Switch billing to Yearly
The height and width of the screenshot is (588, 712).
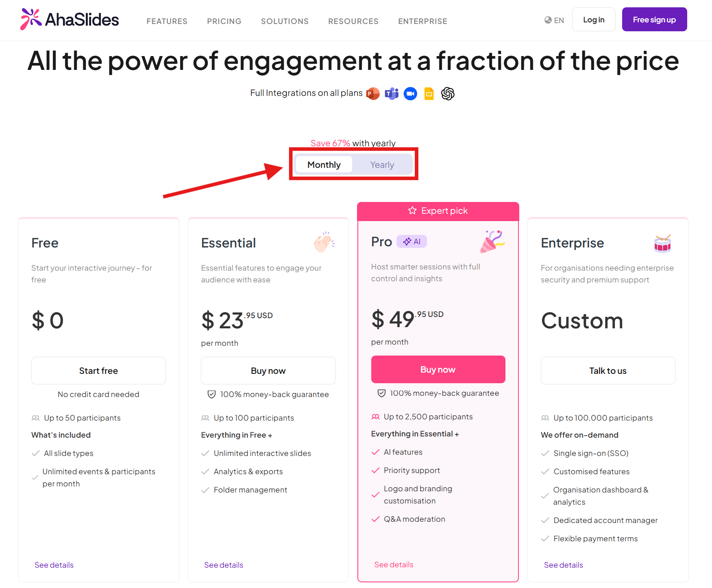pos(382,165)
